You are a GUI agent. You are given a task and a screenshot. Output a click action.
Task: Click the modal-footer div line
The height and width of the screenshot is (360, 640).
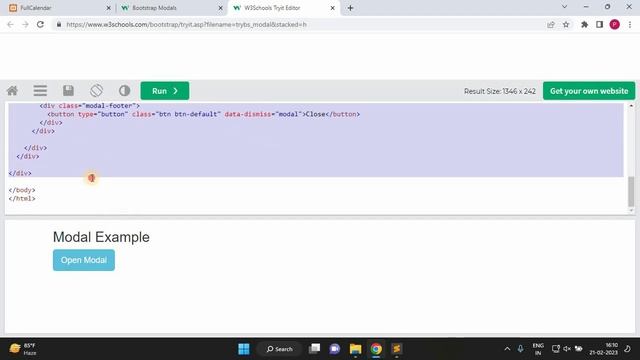tap(90, 106)
